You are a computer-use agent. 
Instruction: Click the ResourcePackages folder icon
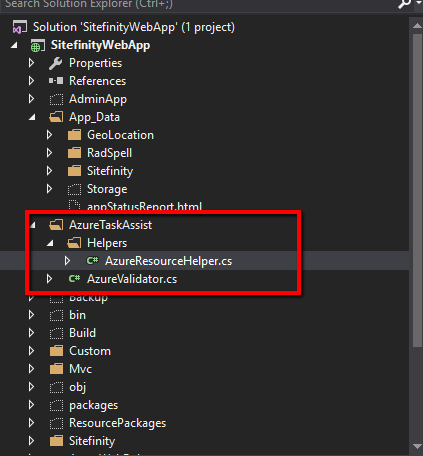(x=56, y=423)
